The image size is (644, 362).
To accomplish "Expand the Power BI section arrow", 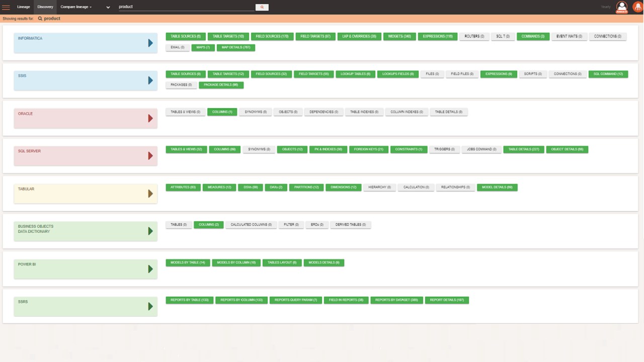I will click(x=150, y=269).
